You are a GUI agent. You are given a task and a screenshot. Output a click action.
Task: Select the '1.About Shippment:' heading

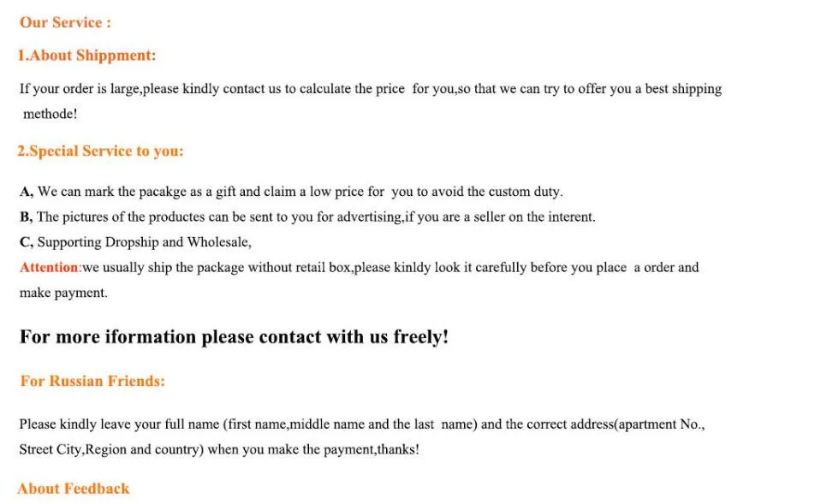[87, 56]
